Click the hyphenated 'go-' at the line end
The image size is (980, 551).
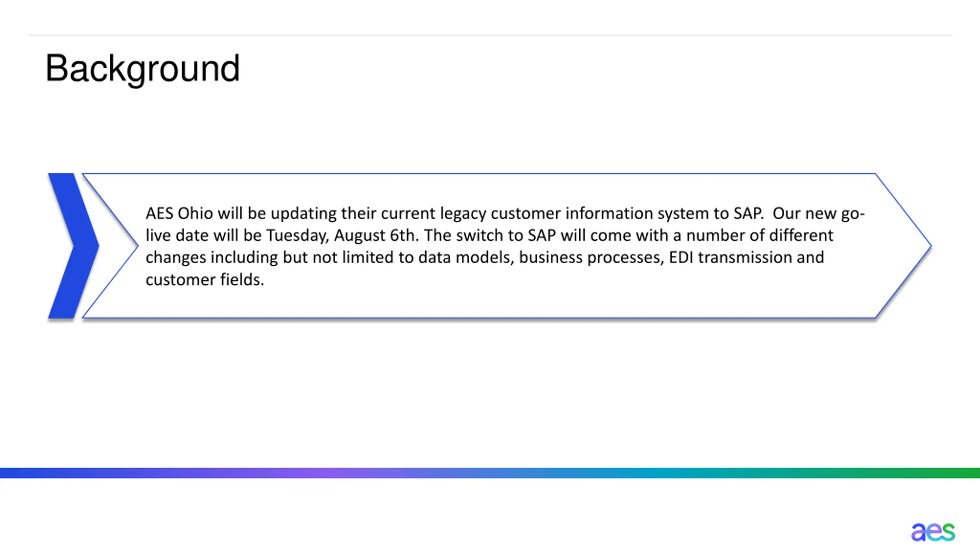tap(853, 214)
